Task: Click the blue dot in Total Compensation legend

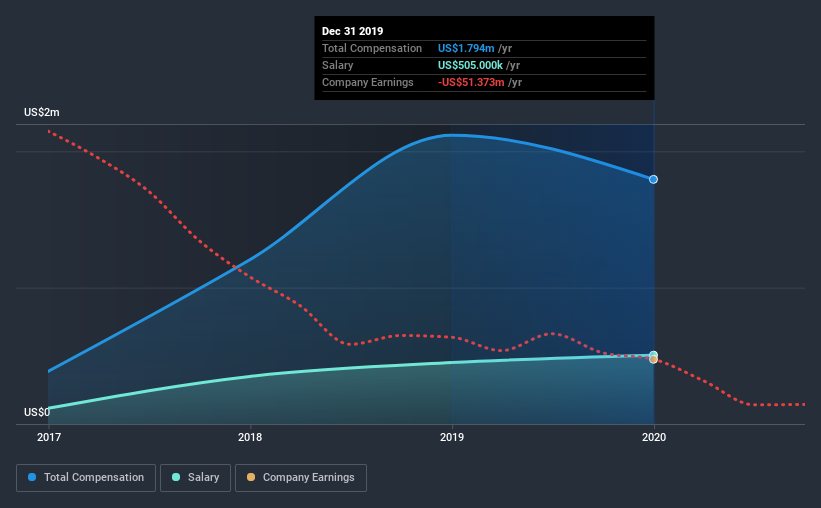Action: click(32, 477)
